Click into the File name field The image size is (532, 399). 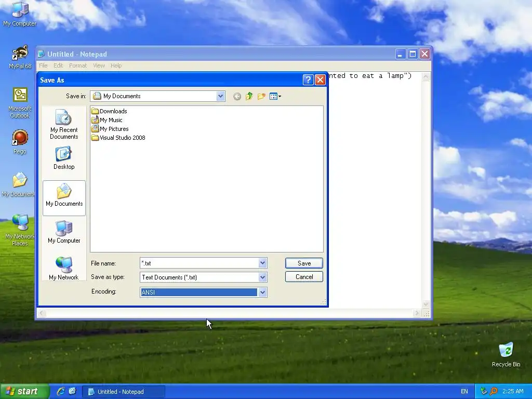tap(199, 263)
